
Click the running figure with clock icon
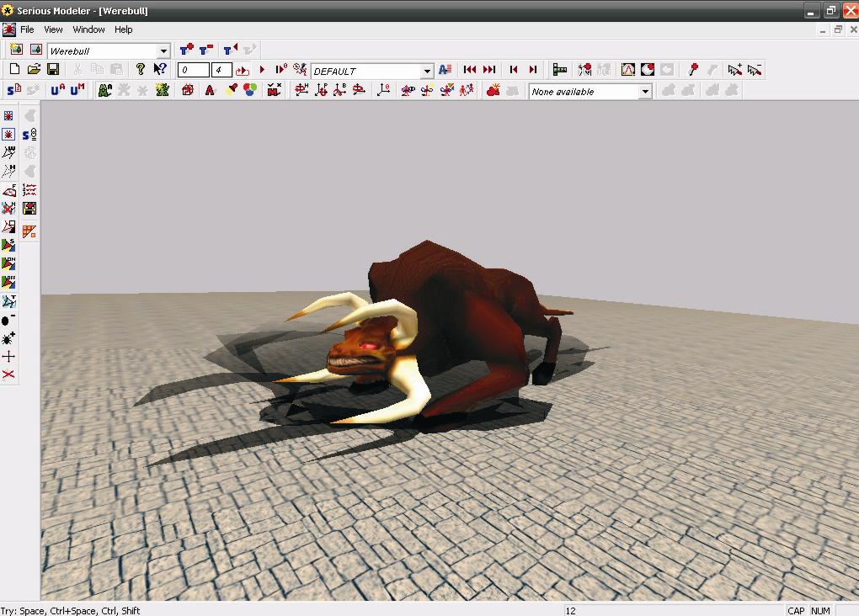(x=300, y=69)
